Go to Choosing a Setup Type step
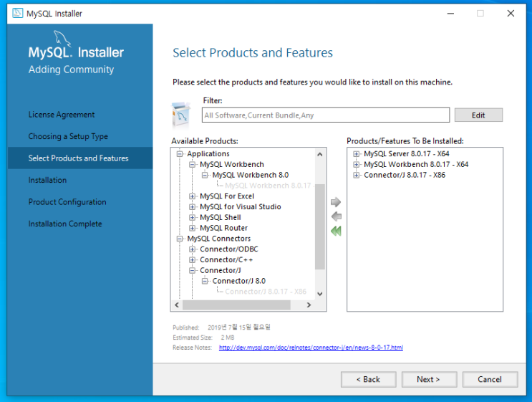This screenshot has height=402, width=532. 68,136
